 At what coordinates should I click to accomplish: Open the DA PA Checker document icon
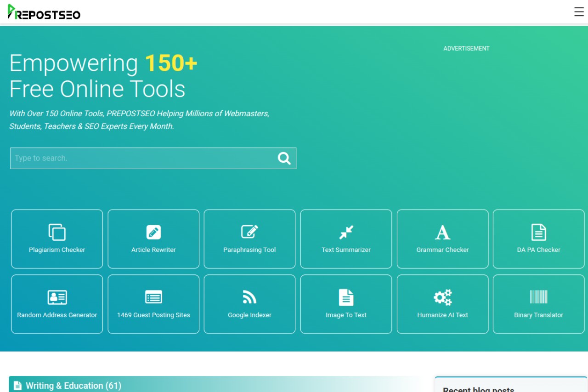coord(538,232)
